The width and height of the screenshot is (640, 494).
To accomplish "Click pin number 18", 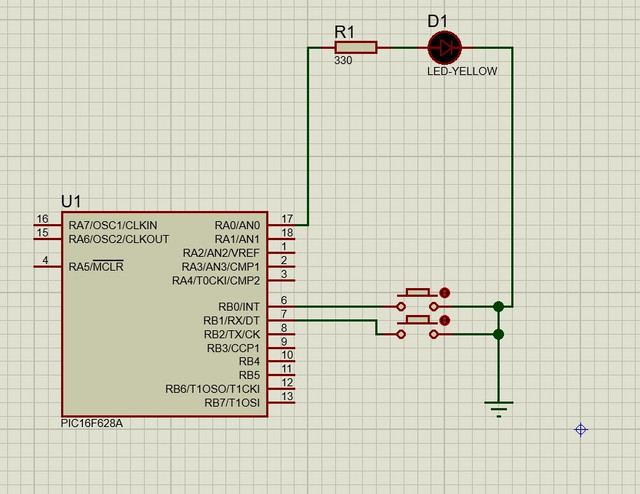I will (x=287, y=233).
